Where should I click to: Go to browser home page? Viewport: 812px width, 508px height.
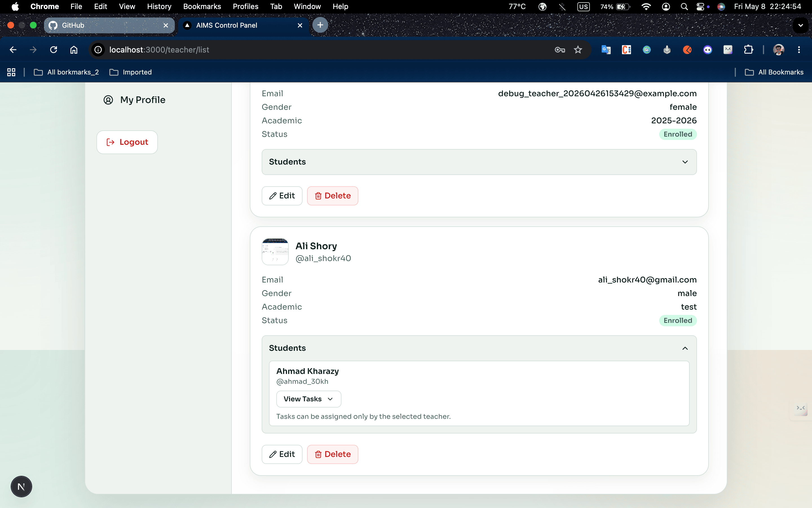[x=74, y=50]
